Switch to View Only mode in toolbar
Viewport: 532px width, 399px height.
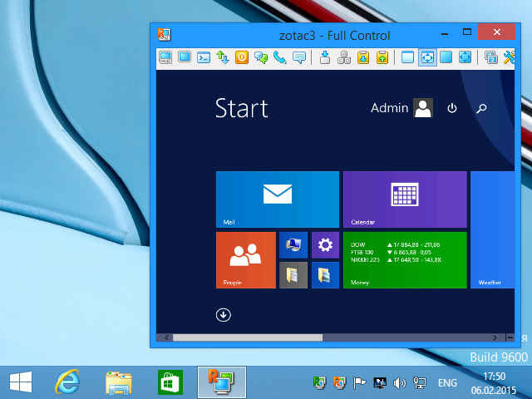(184, 57)
